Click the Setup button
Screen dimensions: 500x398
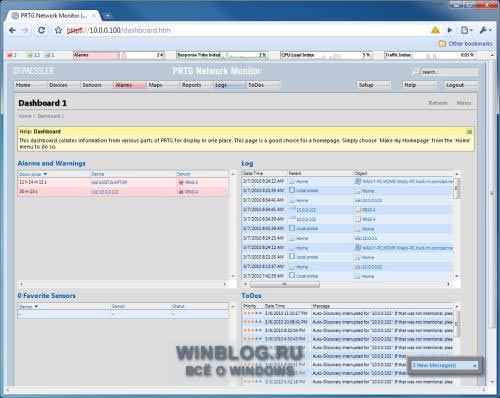pyautogui.click(x=374, y=85)
